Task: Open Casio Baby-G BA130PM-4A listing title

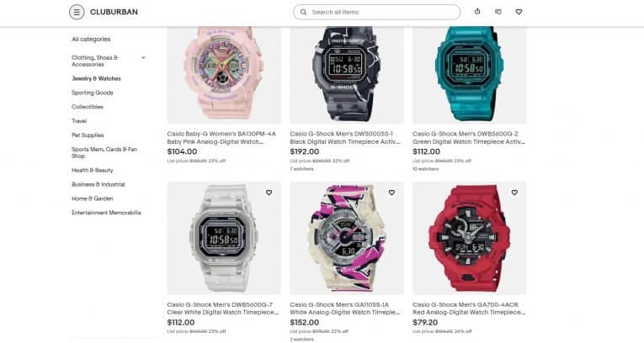Action: pos(221,138)
